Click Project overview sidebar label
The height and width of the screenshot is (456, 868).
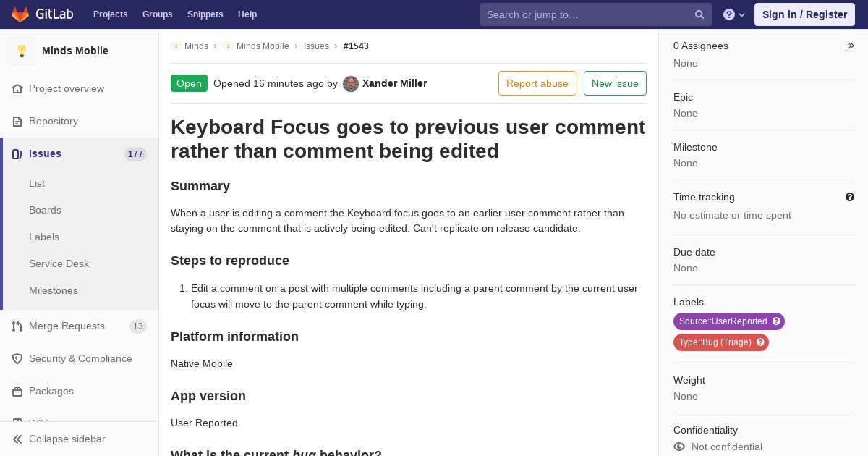pyautogui.click(x=67, y=88)
